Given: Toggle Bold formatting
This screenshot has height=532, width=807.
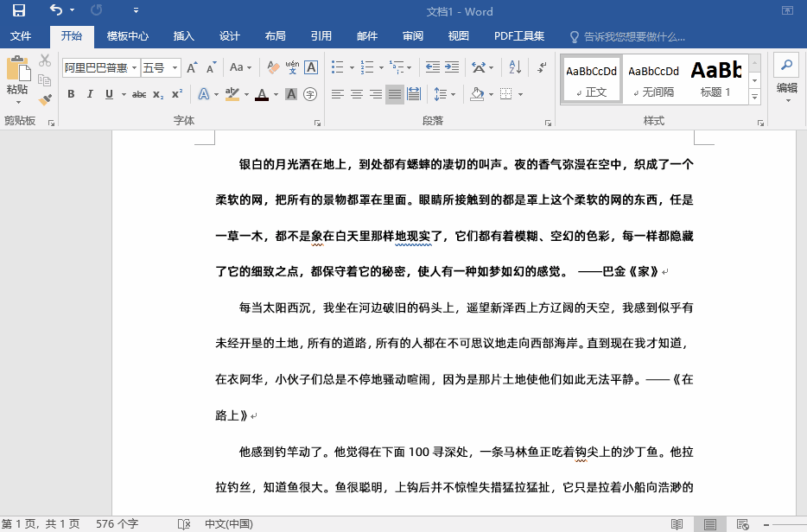Looking at the screenshot, I should coord(70,94).
